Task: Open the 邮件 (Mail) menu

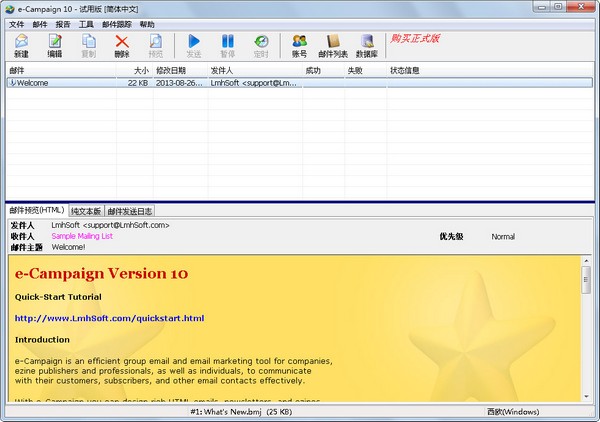Action: [40, 24]
